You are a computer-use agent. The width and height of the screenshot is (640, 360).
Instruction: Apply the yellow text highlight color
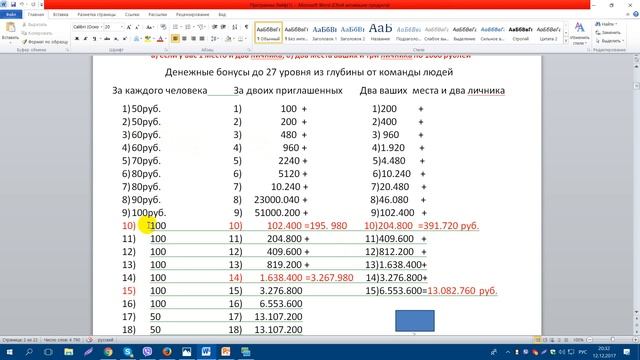(x=147, y=39)
